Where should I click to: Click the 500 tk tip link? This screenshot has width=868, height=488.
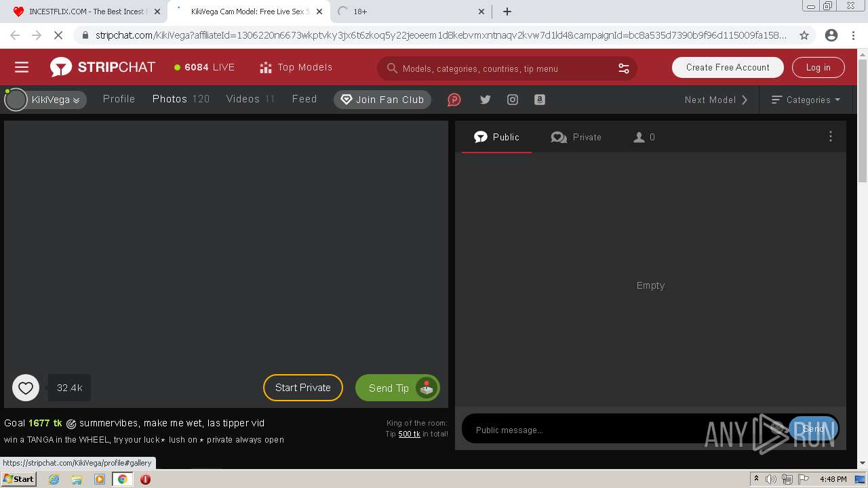point(409,434)
